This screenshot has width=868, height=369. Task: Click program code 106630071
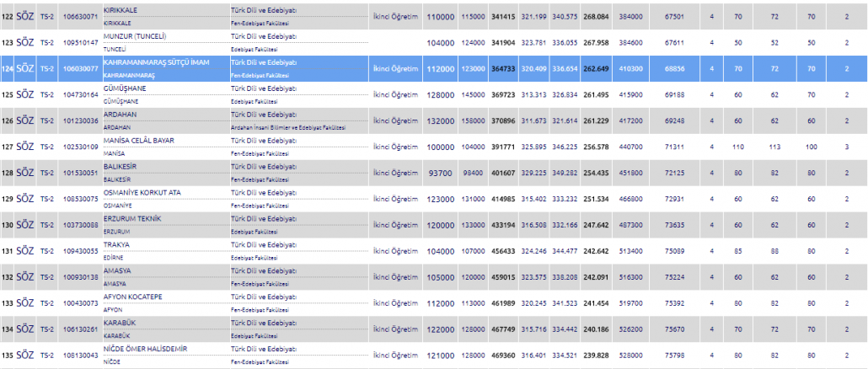81,18
